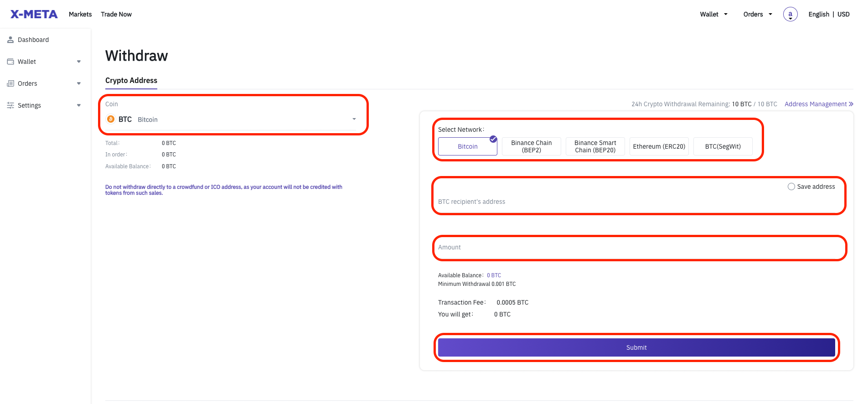
Task: Click the orange Bitcoin coin icon
Action: click(110, 119)
